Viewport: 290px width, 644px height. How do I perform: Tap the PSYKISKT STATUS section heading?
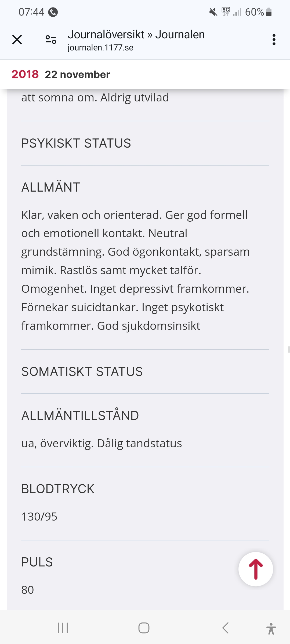76,143
